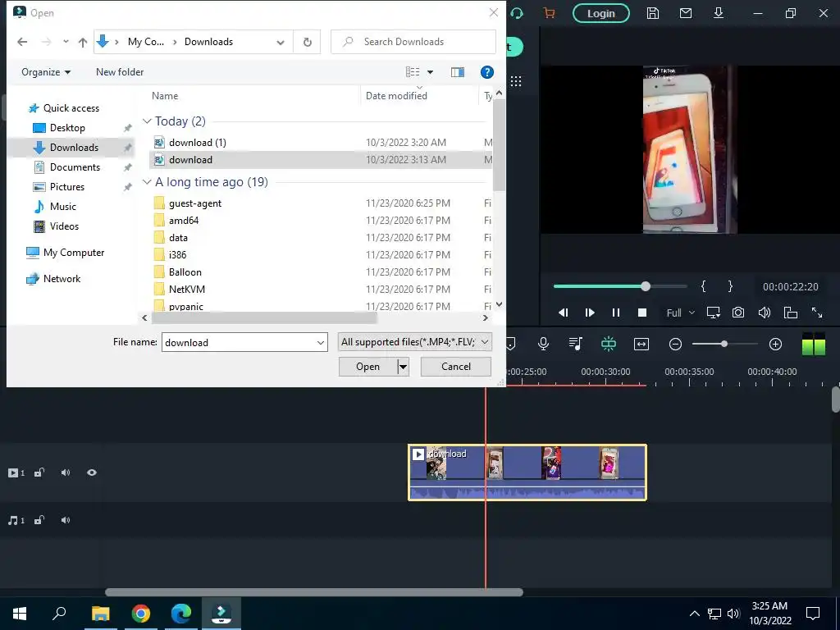
Task: Select the download (1) file
Action: (321, 143)
